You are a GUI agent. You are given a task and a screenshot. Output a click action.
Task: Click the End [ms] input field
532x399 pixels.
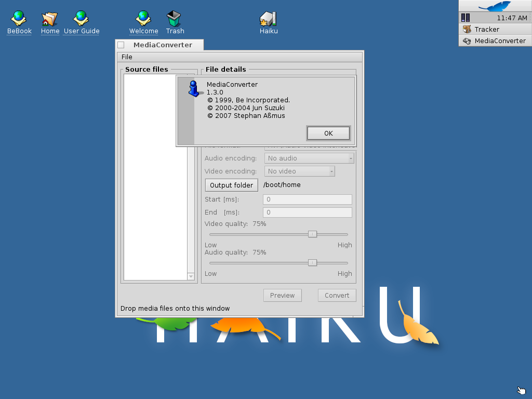pos(308,212)
